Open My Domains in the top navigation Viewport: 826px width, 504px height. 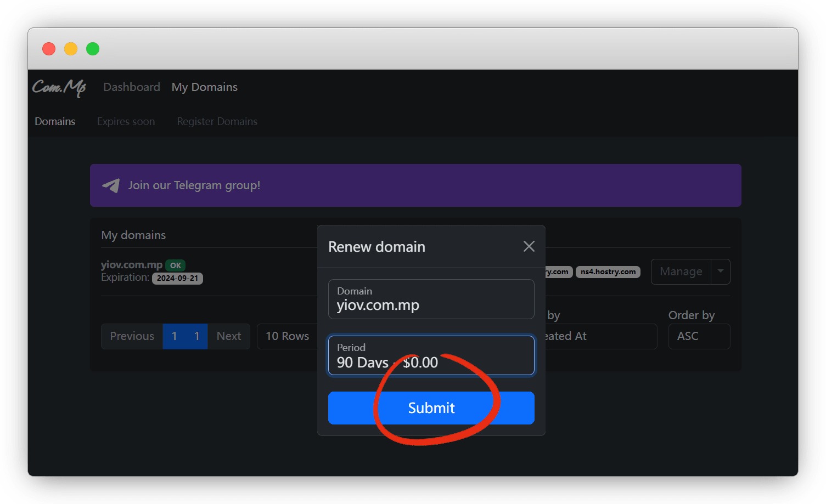[204, 87]
